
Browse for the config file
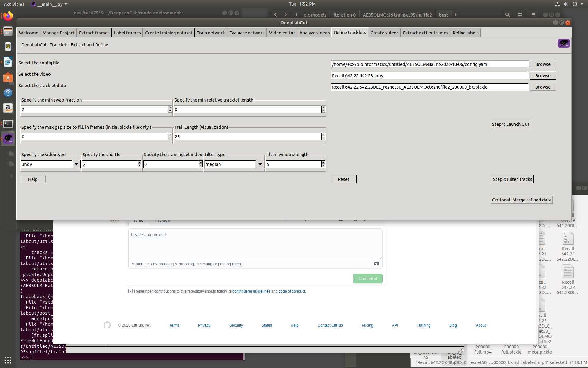point(543,64)
